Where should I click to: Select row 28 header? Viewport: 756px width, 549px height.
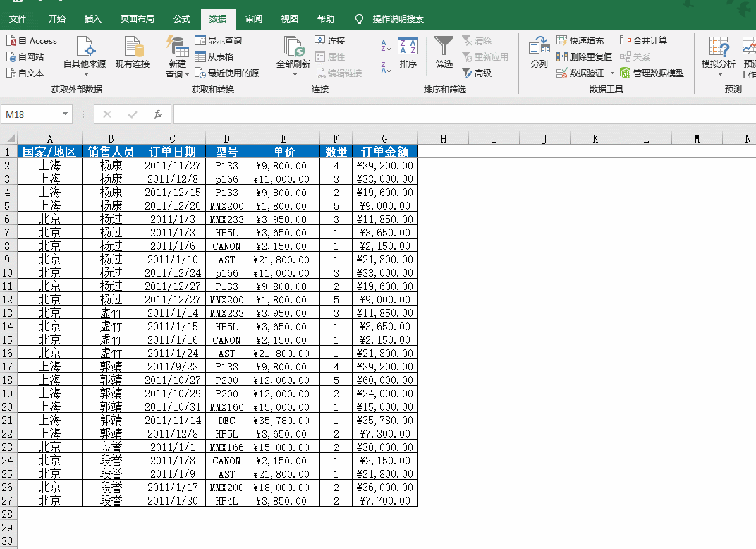click(8, 514)
